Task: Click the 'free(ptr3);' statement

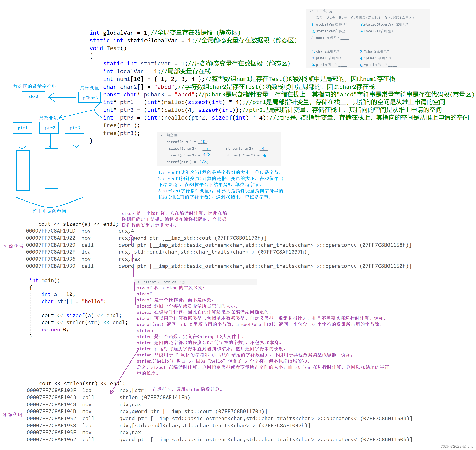Action: 122,133
